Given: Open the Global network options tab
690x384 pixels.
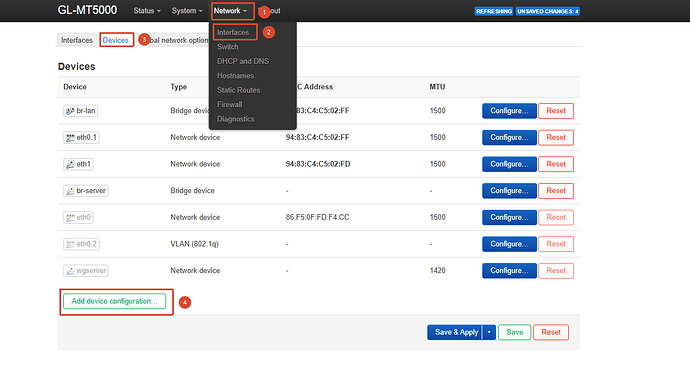Looking at the screenshot, I should (x=178, y=40).
